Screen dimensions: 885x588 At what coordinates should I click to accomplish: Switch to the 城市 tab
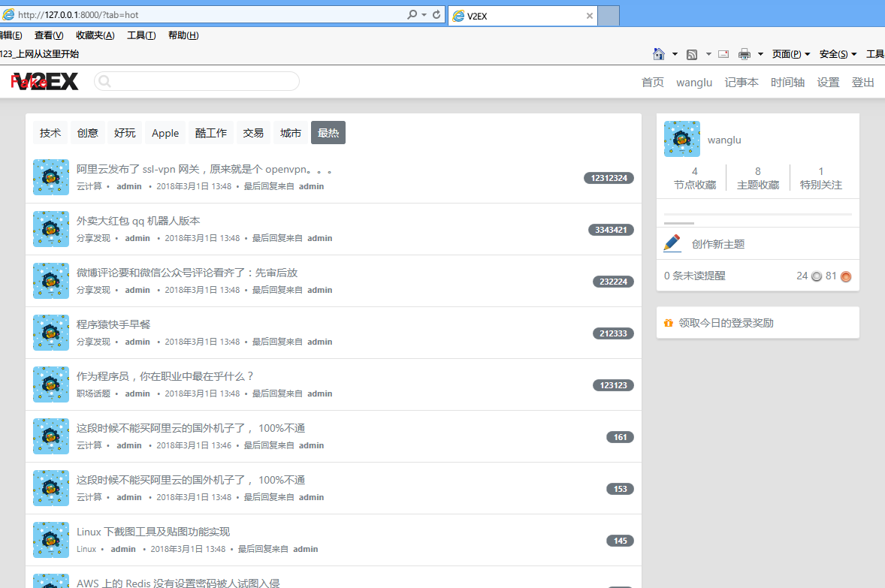coord(291,133)
